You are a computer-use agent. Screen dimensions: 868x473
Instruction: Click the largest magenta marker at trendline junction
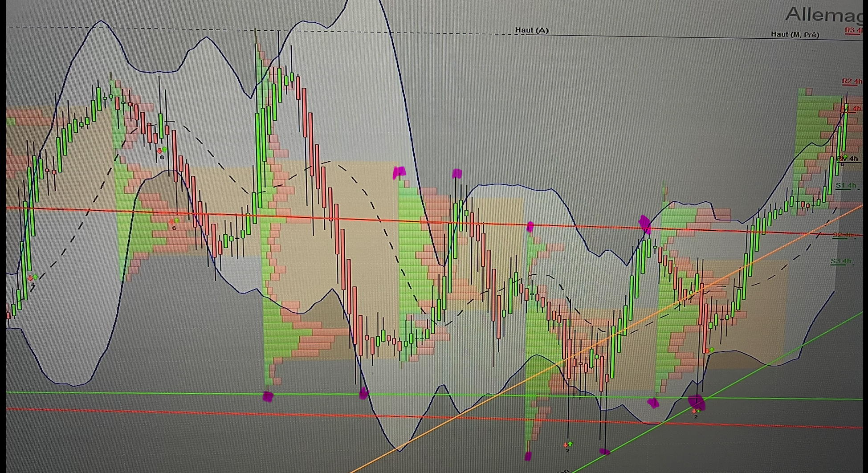(x=697, y=402)
